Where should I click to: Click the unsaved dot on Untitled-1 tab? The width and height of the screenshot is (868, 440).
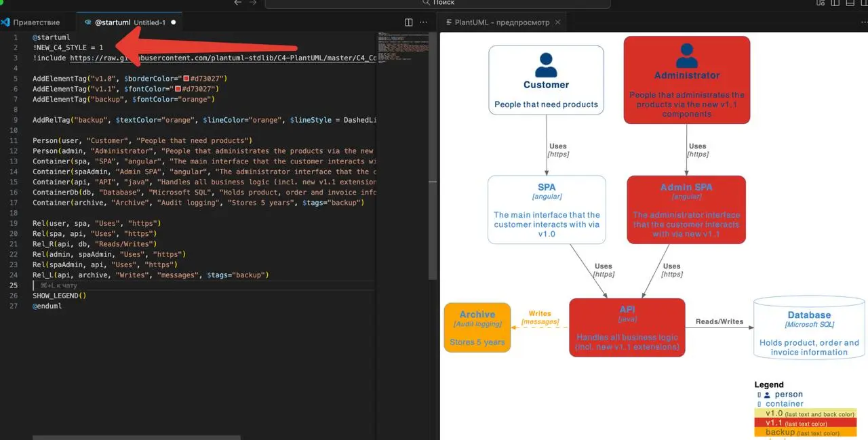pos(173,22)
